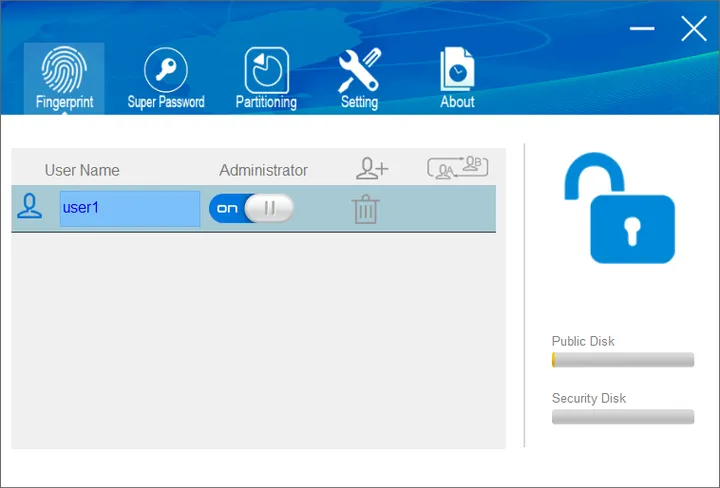Click the User Name column header

(x=82, y=170)
